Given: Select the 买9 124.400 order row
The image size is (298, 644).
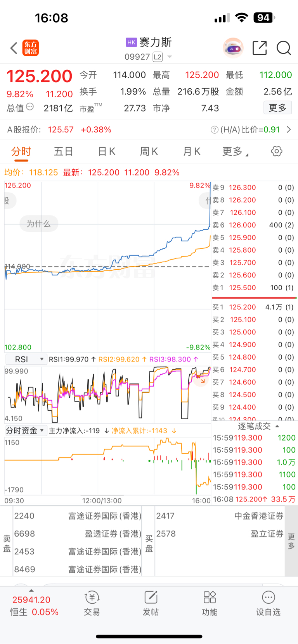Looking at the screenshot, I should coord(254,407).
